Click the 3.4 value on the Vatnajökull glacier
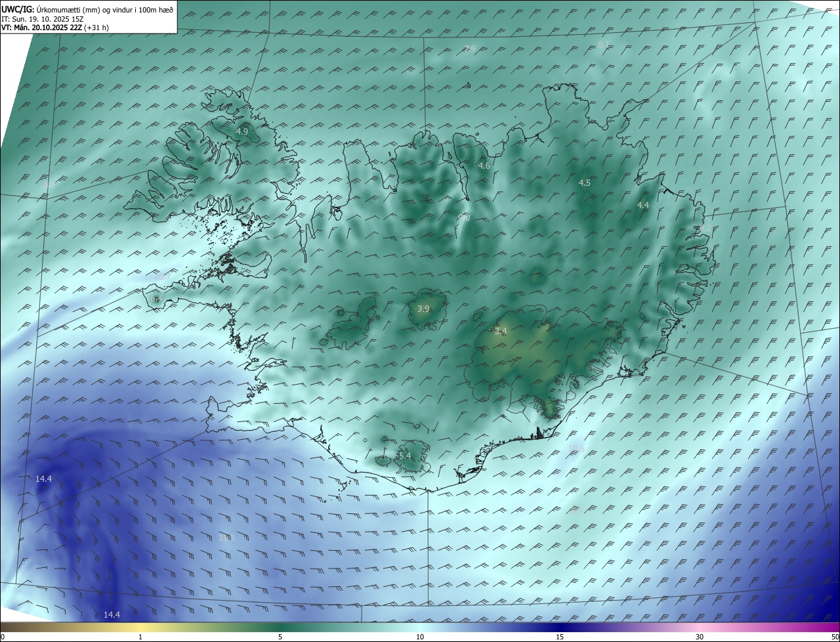 coord(501,332)
